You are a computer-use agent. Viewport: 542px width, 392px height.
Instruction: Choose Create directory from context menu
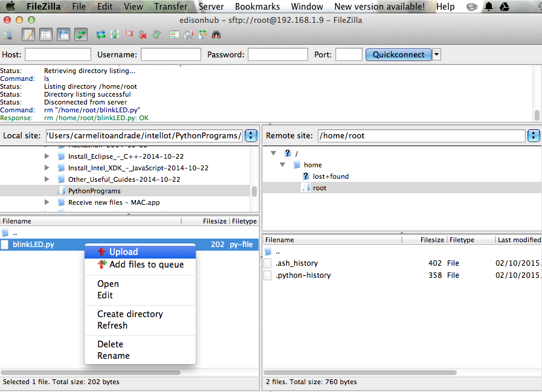pyautogui.click(x=140, y=314)
